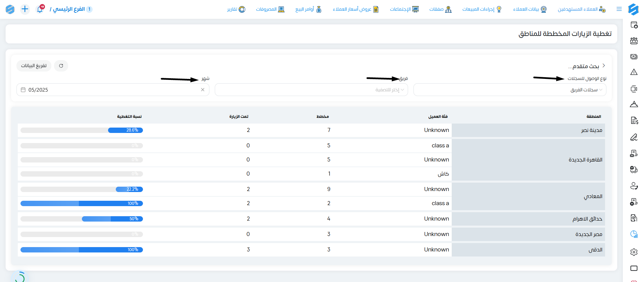Screen dimensions: 644x282
Task: Click the 22.2% coverage progress bar
Action: [82, 189]
